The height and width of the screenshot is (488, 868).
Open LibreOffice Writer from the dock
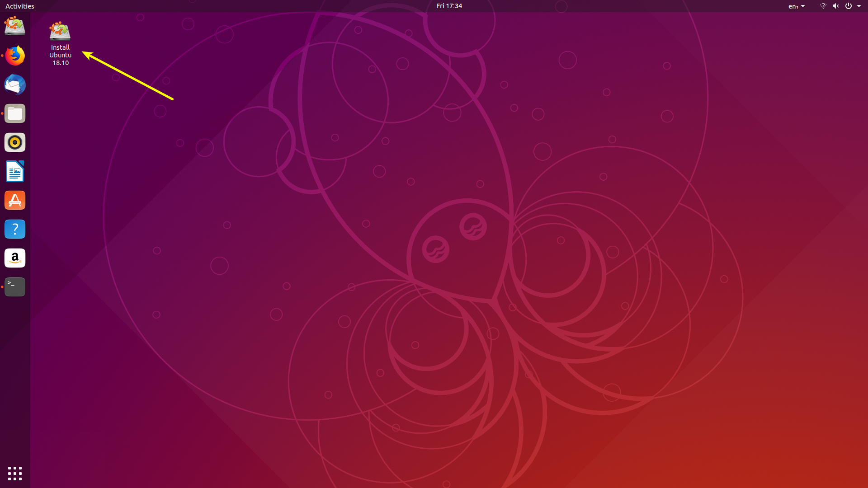click(x=15, y=171)
